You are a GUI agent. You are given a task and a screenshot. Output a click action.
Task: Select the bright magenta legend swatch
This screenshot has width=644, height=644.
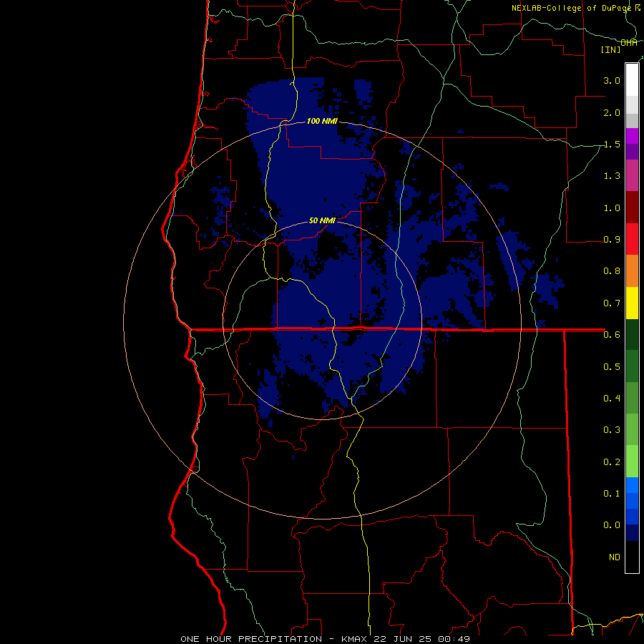[x=632, y=136]
